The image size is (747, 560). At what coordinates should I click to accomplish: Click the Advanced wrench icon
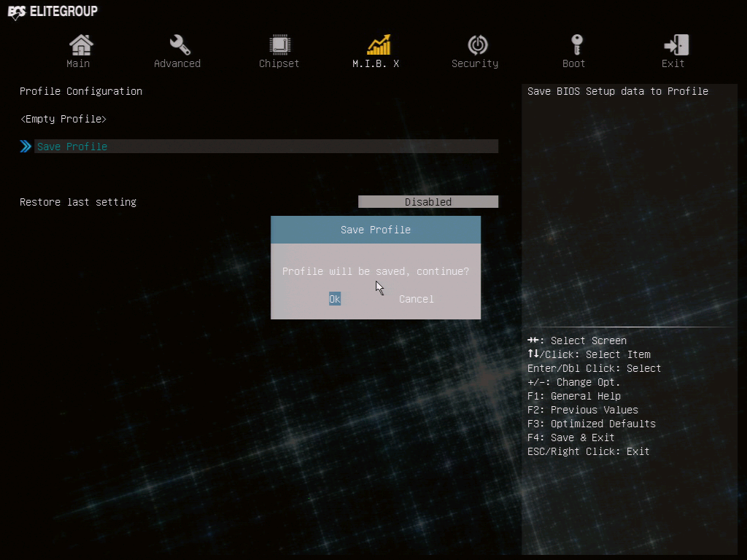179,45
